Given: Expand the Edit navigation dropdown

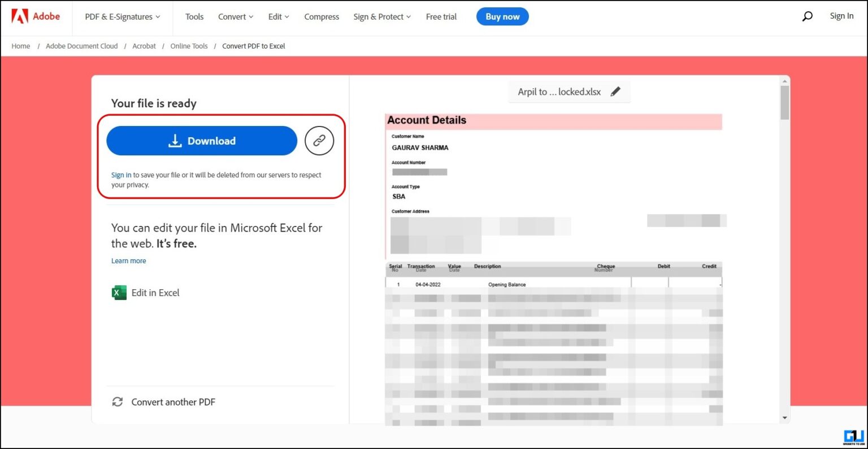Looking at the screenshot, I should (x=278, y=16).
